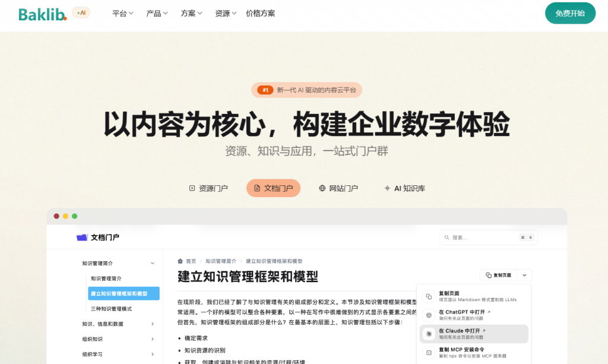
Task: Choose 在 Claude 中打开 menu option
Action: coord(474,334)
